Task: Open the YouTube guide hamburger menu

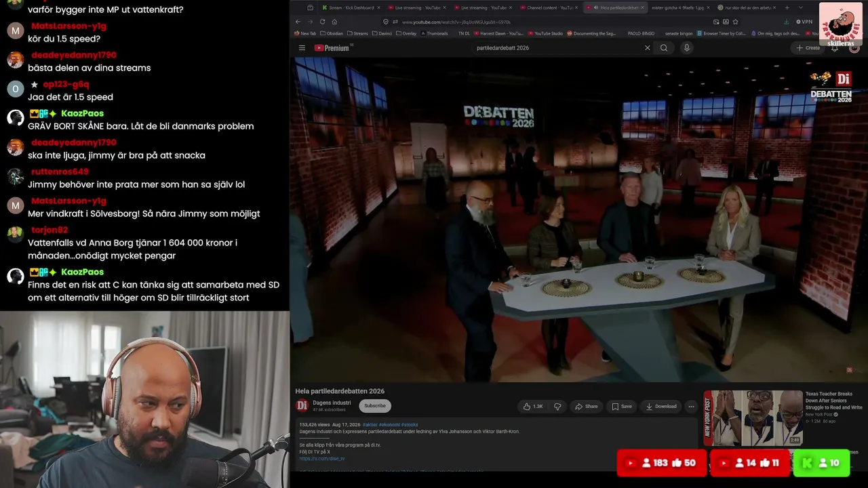Action: [x=302, y=47]
